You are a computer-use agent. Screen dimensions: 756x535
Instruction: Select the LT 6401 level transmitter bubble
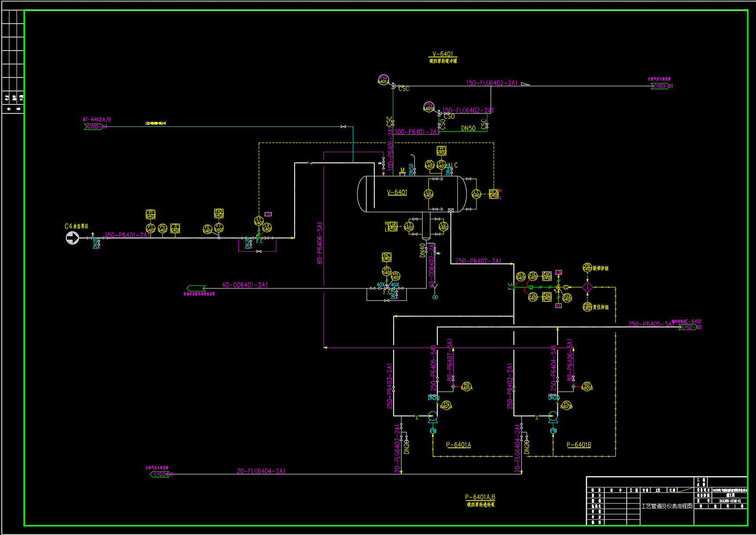click(x=476, y=194)
